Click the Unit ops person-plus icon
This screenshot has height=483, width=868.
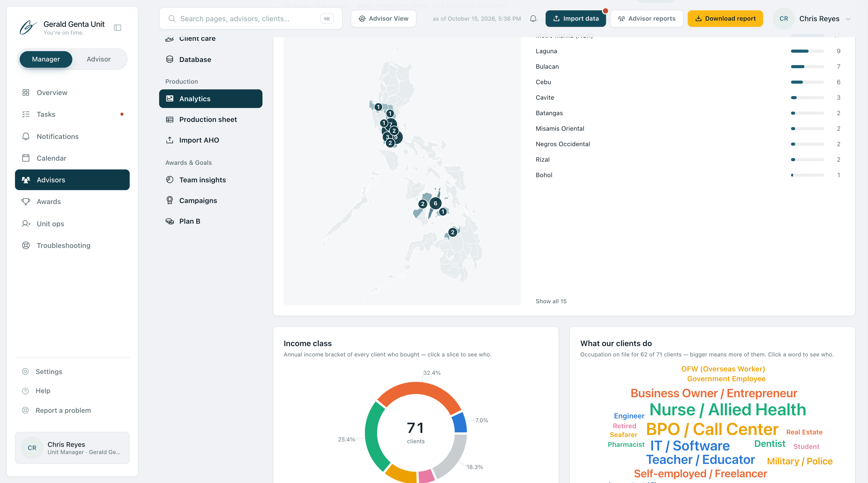(26, 224)
